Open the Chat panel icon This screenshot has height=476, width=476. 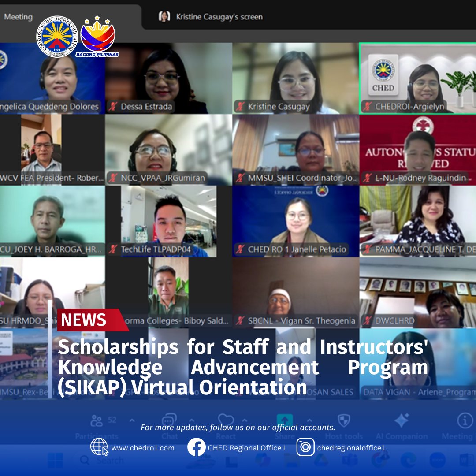[169, 420]
